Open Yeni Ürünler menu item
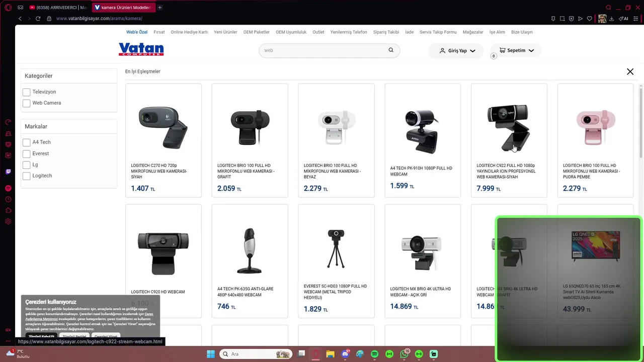This screenshot has width=644, height=362. tap(225, 32)
